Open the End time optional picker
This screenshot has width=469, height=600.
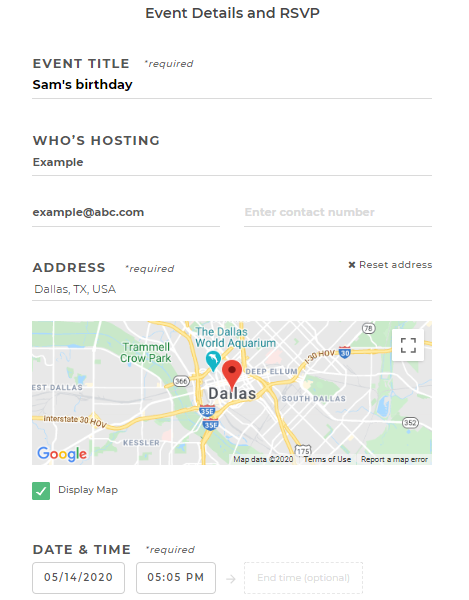point(303,577)
